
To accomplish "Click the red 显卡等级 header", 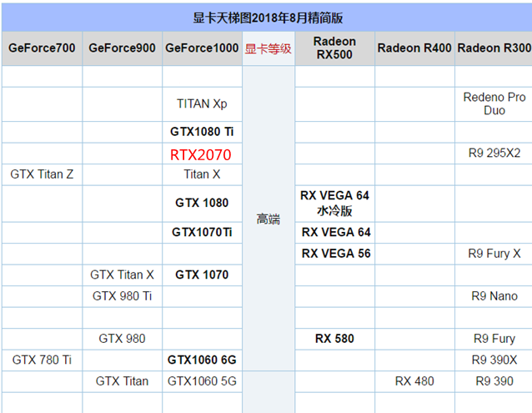I will tap(268, 49).
